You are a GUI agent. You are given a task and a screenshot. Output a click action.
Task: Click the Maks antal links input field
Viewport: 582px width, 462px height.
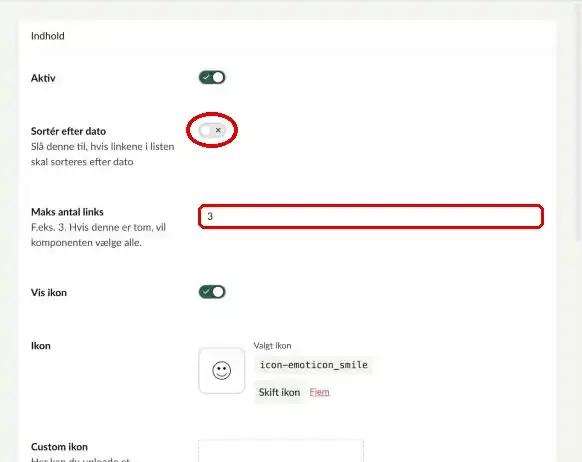click(x=371, y=216)
